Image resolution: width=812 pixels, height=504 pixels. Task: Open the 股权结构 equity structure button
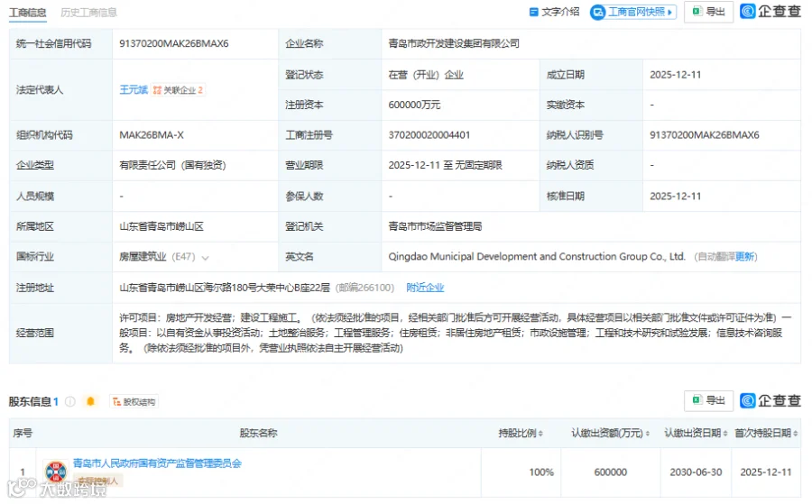[x=134, y=402]
